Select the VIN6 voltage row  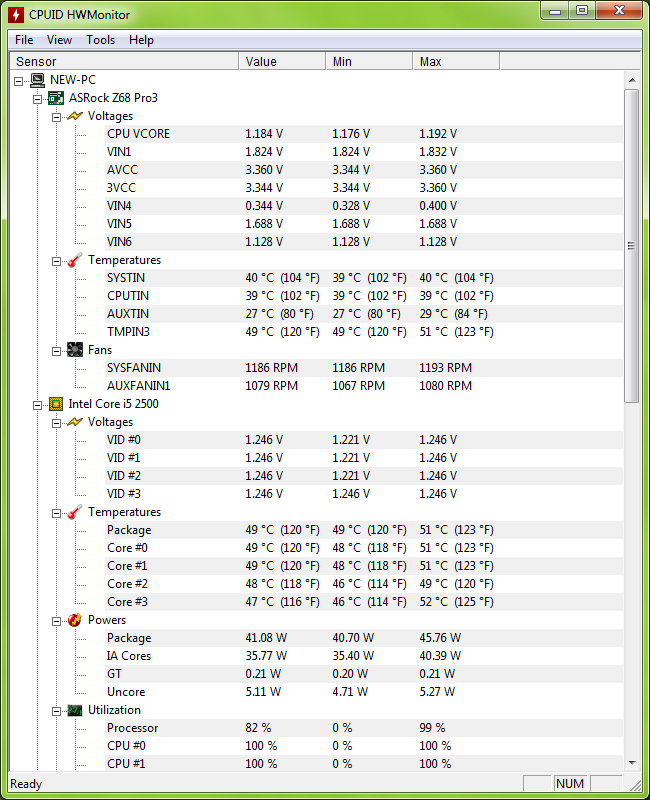tap(364, 242)
